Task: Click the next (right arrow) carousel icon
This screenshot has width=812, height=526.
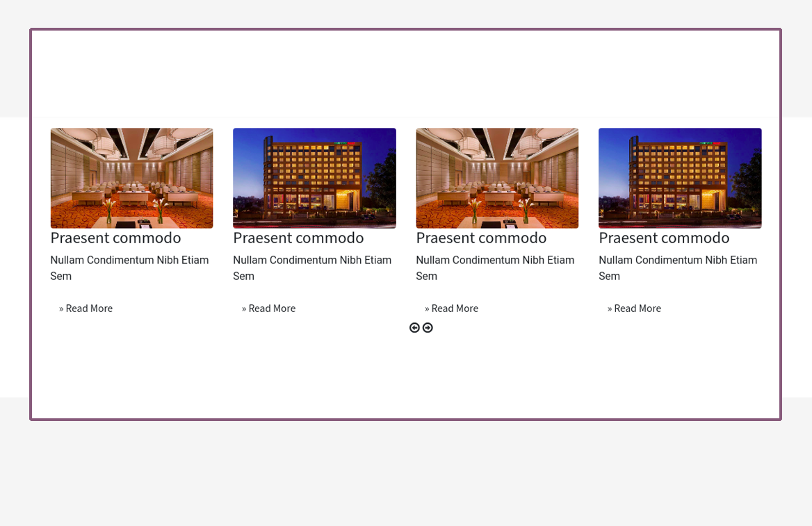Action: coord(428,328)
